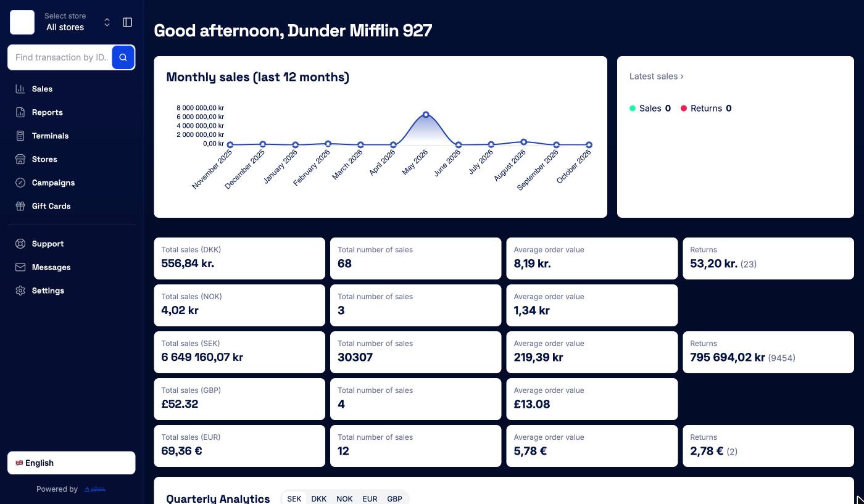Screen dimensions: 864x504
Task: Click the green Sales legend dot
Action: click(633, 109)
